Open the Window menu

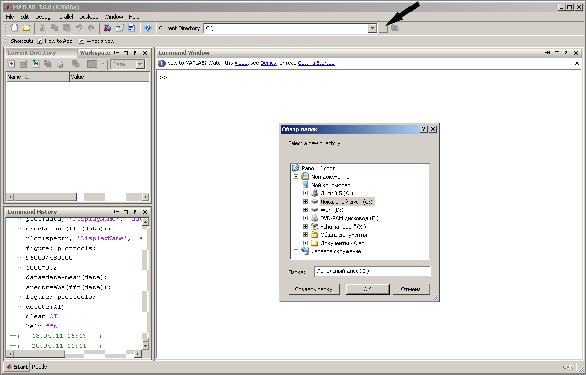(x=114, y=17)
